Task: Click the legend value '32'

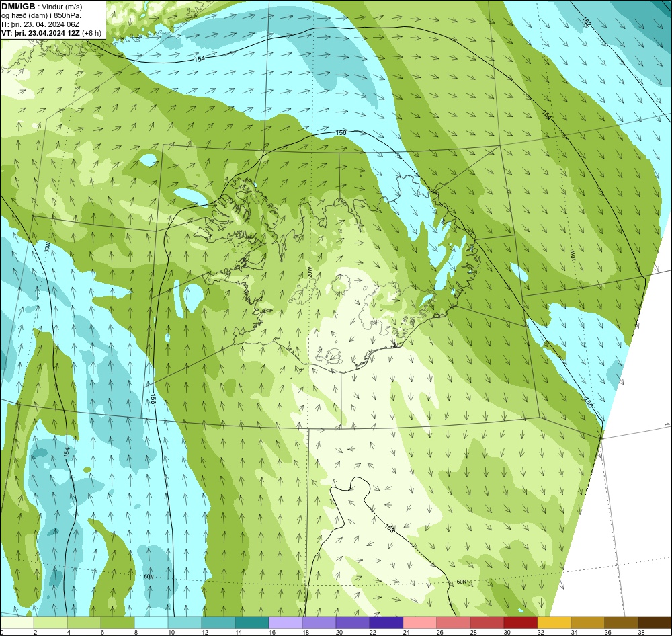Action: coord(540,632)
